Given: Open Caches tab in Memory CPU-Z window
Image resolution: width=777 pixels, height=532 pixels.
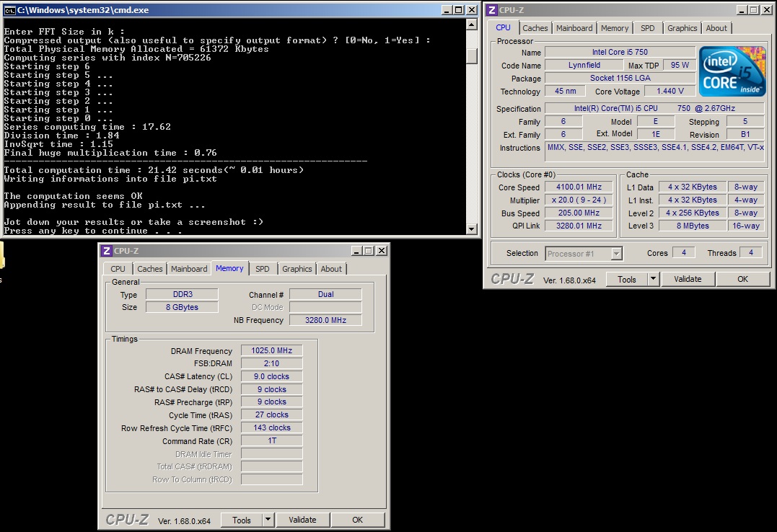Looking at the screenshot, I should click(x=149, y=269).
